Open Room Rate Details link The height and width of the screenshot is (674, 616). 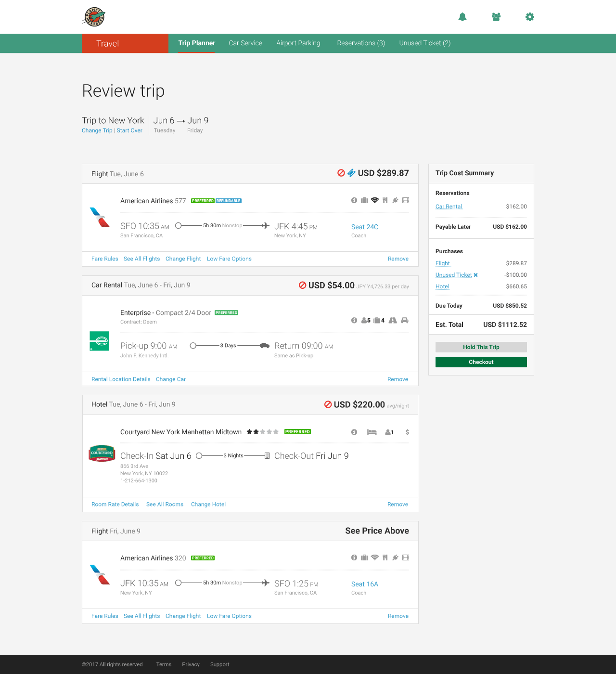(x=115, y=504)
